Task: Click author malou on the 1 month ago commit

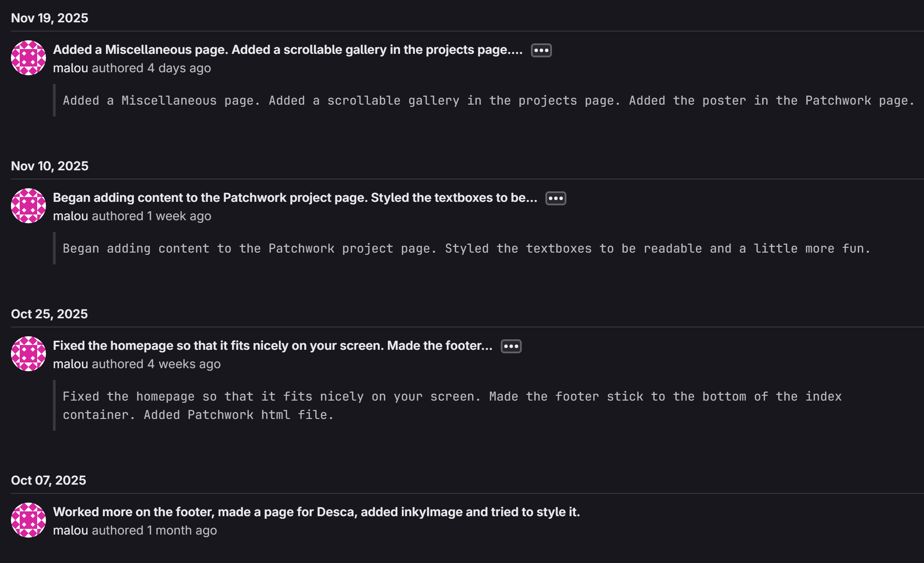Action: click(x=70, y=531)
